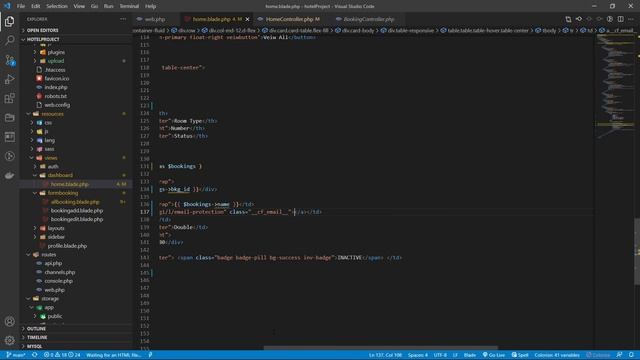Viewport: 640px width, 360px height.
Task: Open bookingedit.blade.php in the file tree
Action: 77,219
